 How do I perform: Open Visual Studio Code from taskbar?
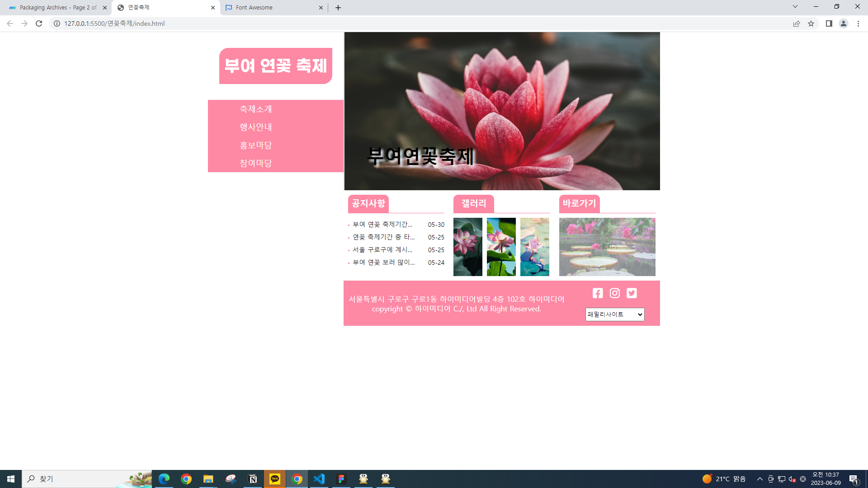tap(319, 479)
